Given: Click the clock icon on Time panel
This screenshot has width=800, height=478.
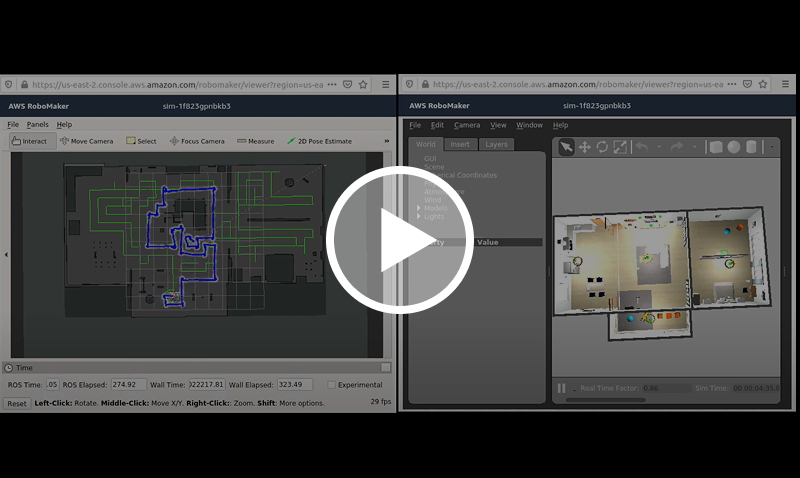Looking at the screenshot, I should coord(9,368).
